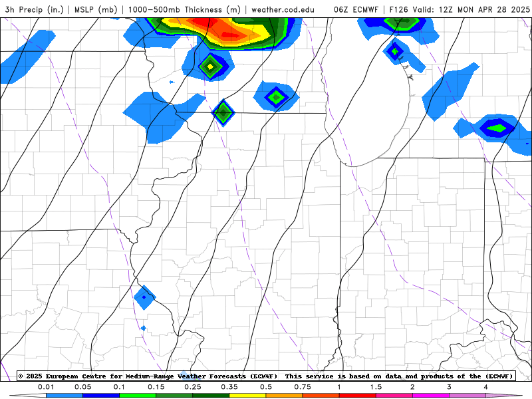Image resolution: width=532 pixels, height=399 pixels.
Task: Select the red 1–1.5 legend swatch
Action: [x=358, y=396]
